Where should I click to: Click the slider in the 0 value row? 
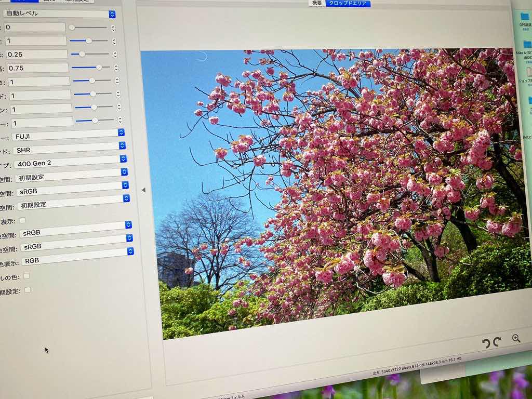pyautogui.click(x=88, y=27)
